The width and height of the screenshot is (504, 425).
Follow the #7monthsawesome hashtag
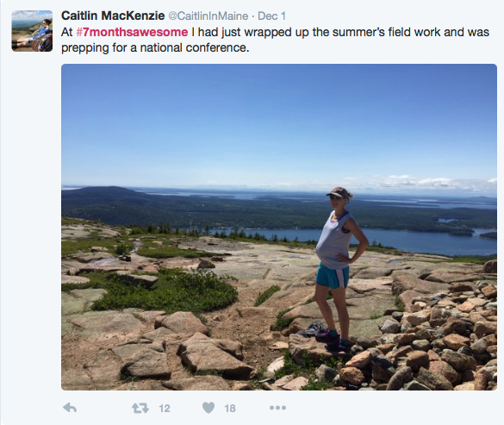tap(132, 32)
